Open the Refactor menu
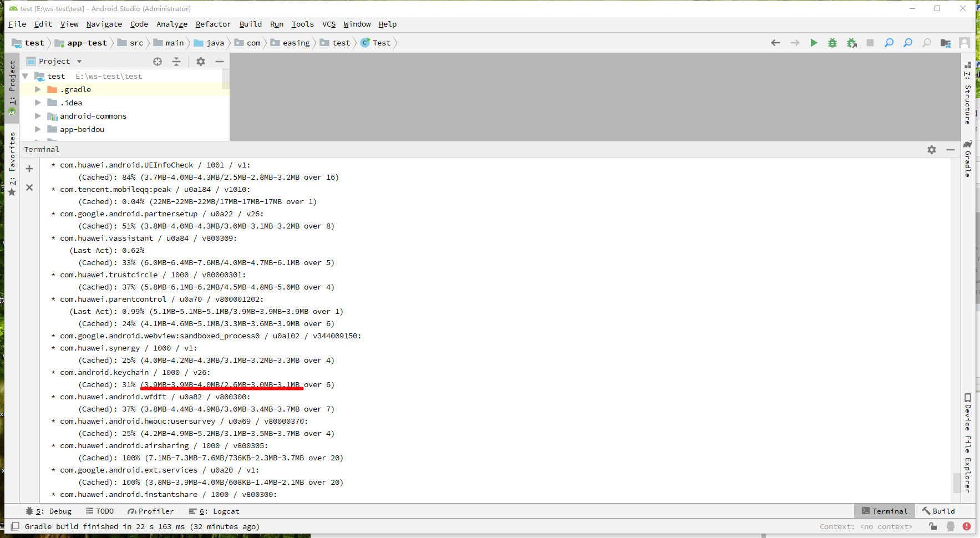This screenshot has height=538, width=980. pos(213,24)
